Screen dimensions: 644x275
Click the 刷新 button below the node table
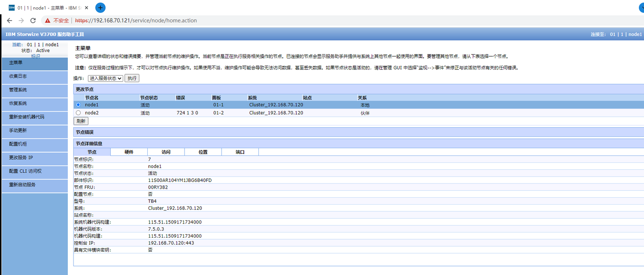[81, 121]
